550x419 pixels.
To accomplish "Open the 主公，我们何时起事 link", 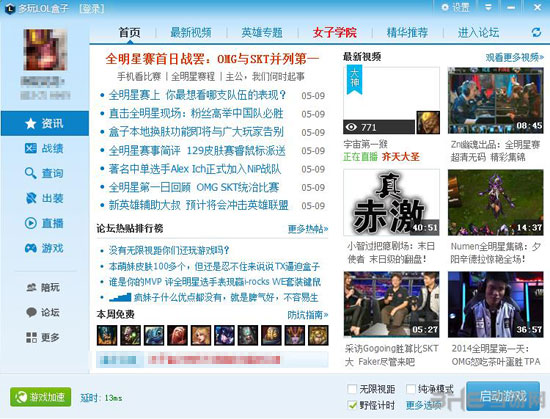I will point(265,76).
